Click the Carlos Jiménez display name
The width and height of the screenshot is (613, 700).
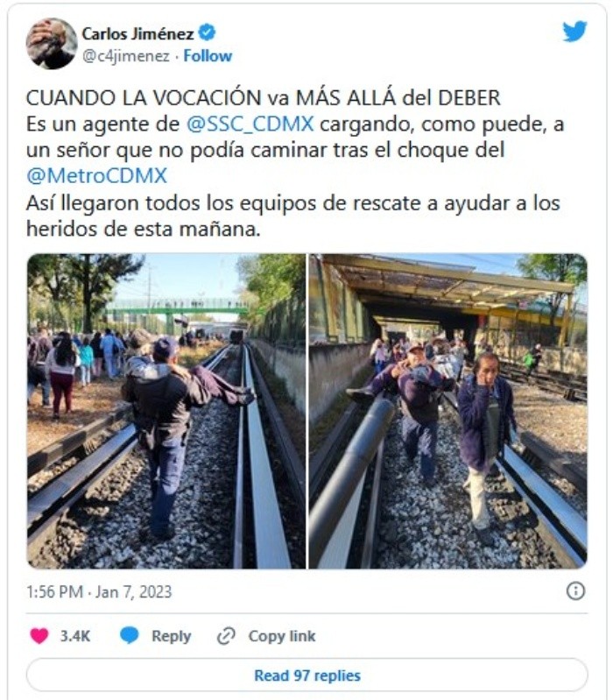(x=137, y=33)
